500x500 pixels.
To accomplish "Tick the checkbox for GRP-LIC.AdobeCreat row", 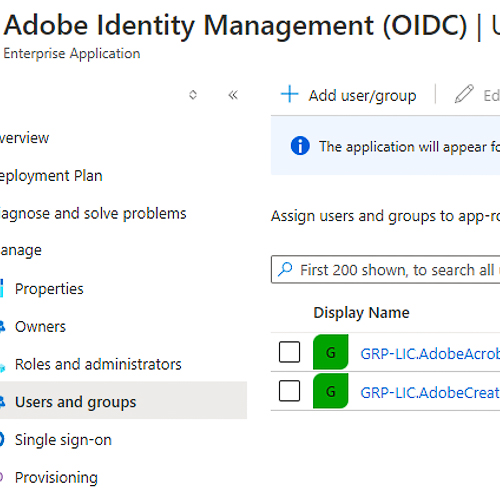I will [x=289, y=391].
